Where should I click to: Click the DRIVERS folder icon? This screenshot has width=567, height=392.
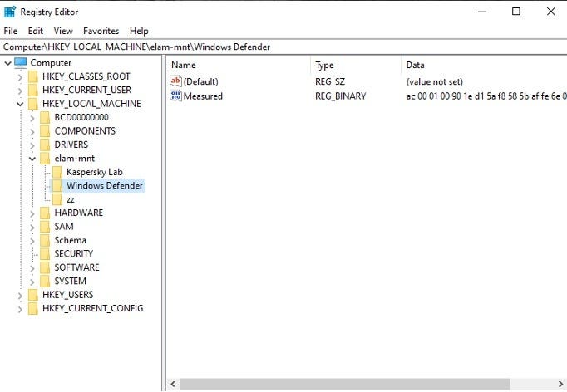45,145
